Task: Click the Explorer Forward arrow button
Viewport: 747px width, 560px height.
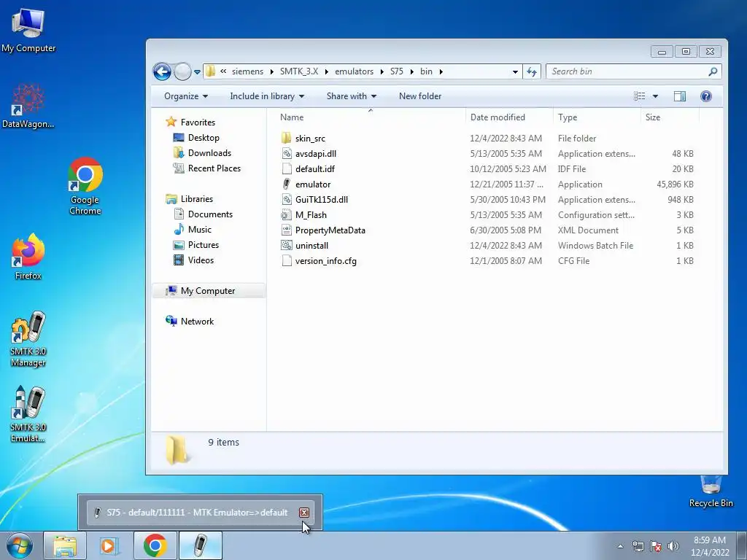Action: click(182, 72)
